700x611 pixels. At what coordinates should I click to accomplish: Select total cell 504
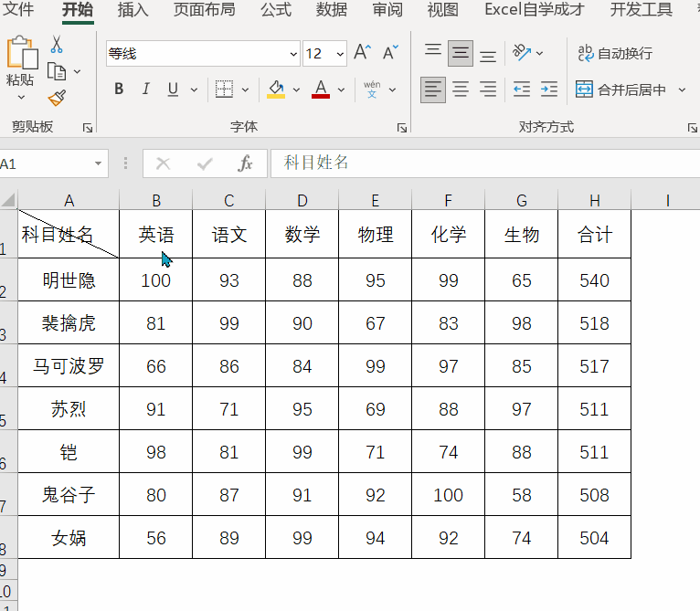pyautogui.click(x=594, y=538)
